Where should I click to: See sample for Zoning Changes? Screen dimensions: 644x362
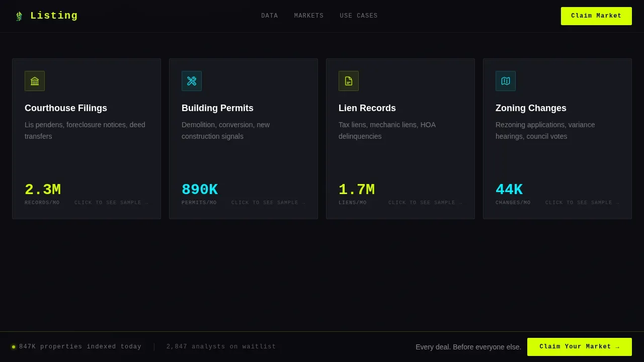click(x=583, y=203)
